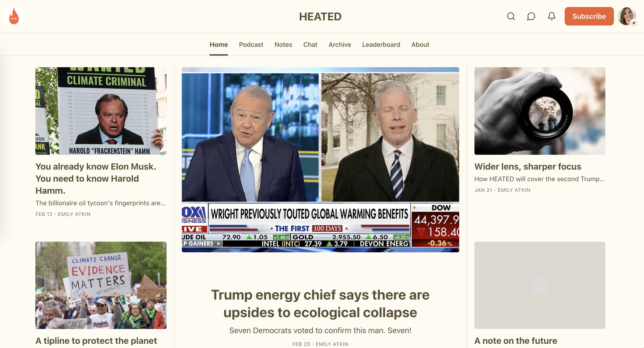Image resolution: width=644 pixels, height=348 pixels.
Task: Select the Archive tab
Action: tap(340, 45)
